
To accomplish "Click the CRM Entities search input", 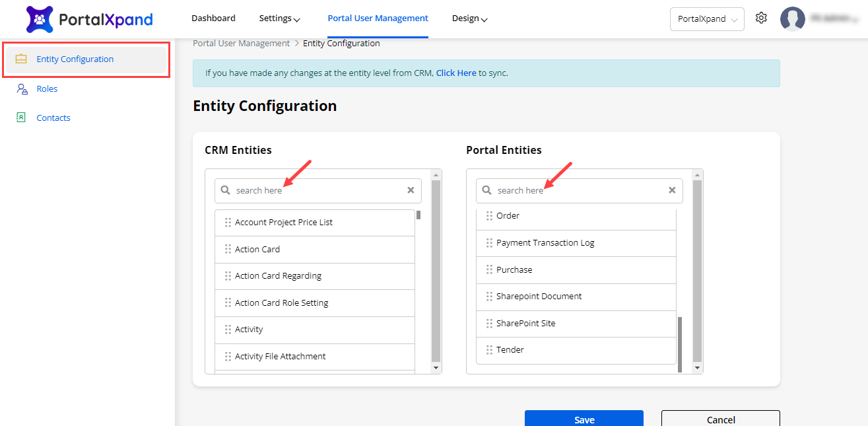I will click(317, 190).
